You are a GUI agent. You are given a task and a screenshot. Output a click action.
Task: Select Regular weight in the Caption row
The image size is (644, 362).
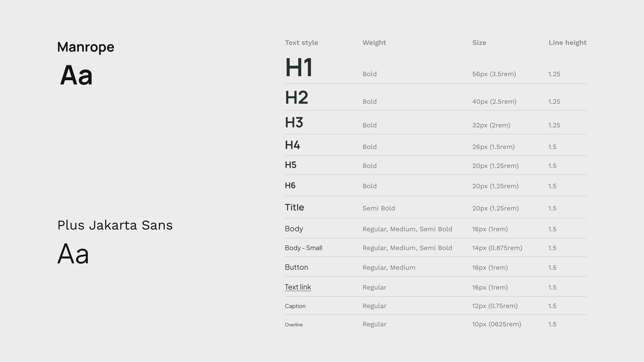tap(375, 306)
